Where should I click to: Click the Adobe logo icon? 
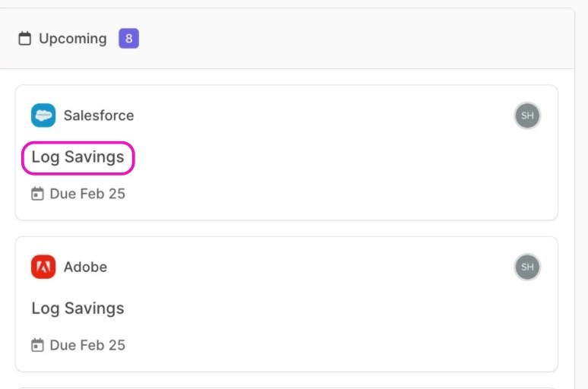click(43, 267)
